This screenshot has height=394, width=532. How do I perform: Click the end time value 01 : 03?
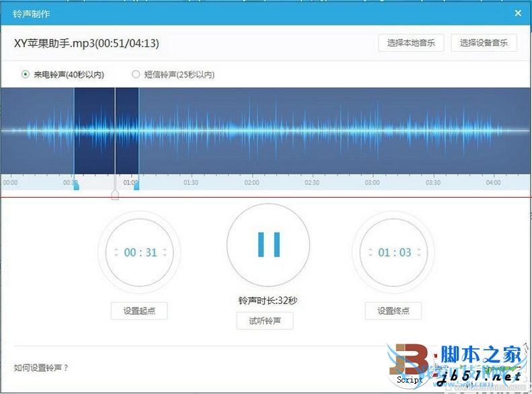click(x=395, y=252)
